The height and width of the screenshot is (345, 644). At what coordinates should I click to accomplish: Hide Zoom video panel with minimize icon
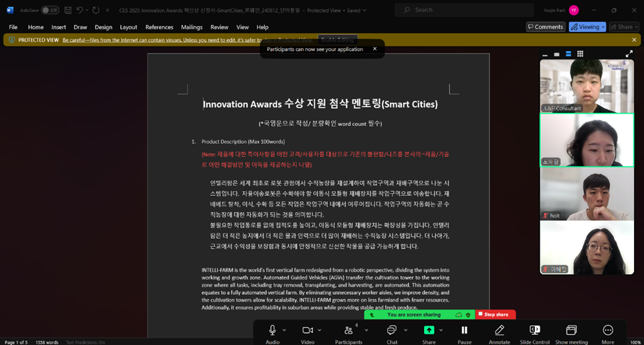tap(545, 54)
